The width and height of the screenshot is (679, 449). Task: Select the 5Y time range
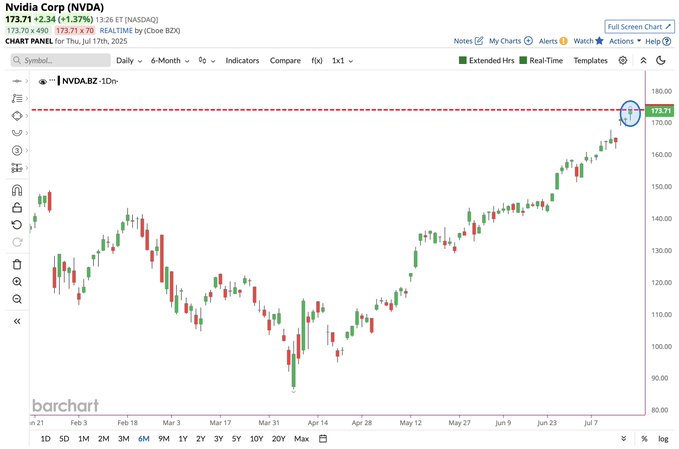(236, 439)
